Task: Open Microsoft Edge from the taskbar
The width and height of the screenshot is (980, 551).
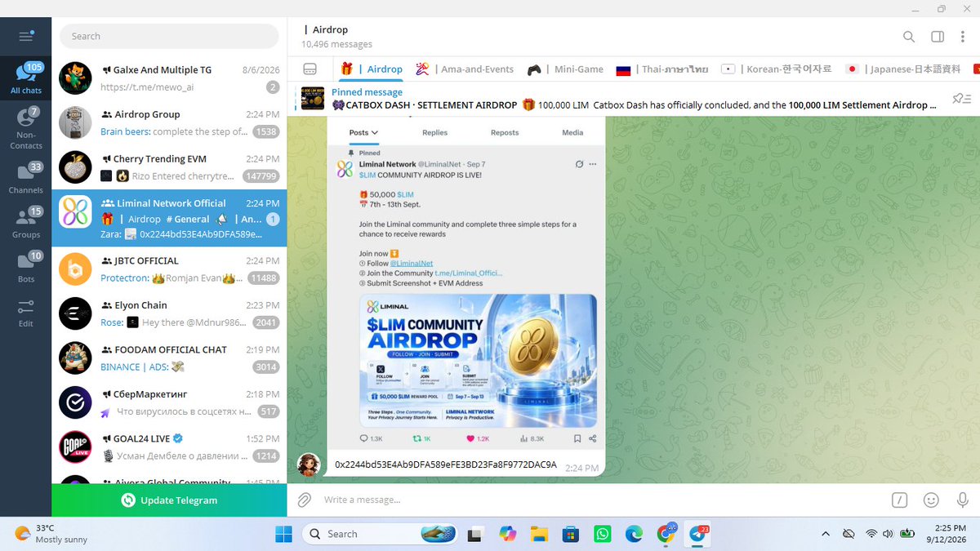Action: click(x=634, y=534)
